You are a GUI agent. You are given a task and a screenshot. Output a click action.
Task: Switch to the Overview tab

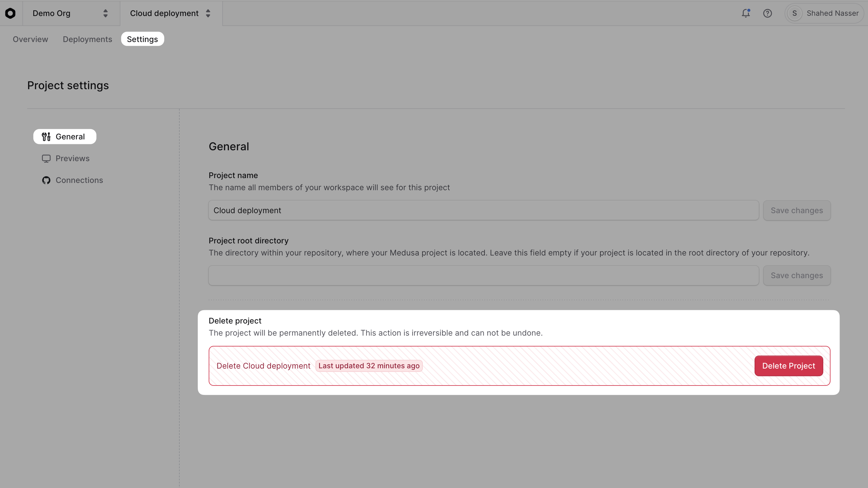click(30, 39)
